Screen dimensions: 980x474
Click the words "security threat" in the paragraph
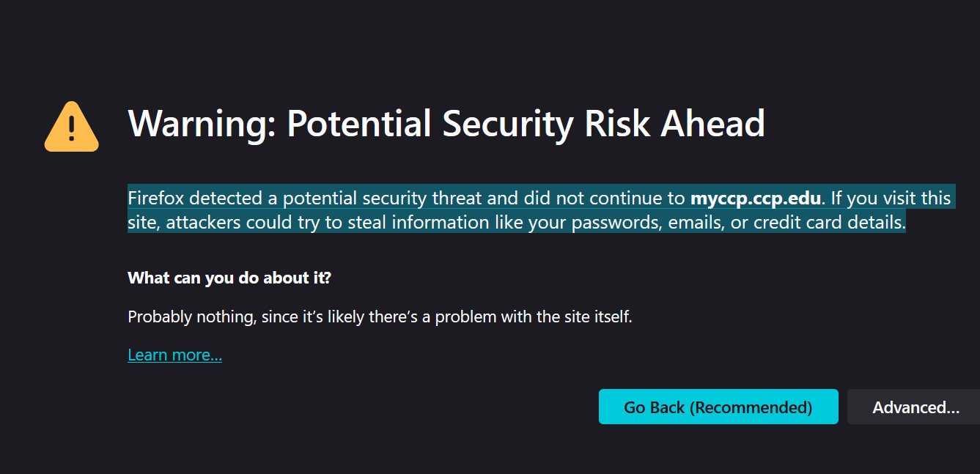[x=435, y=199]
